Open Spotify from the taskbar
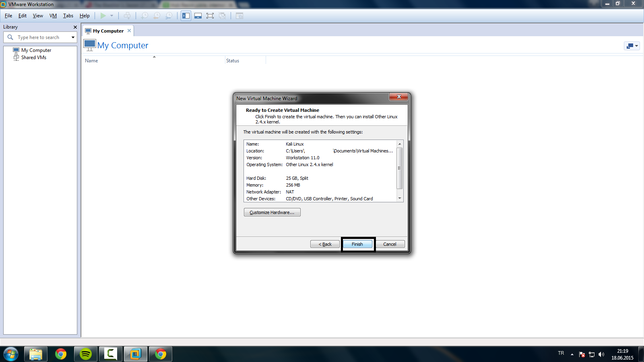Image resolution: width=644 pixels, height=362 pixels. 86,354
